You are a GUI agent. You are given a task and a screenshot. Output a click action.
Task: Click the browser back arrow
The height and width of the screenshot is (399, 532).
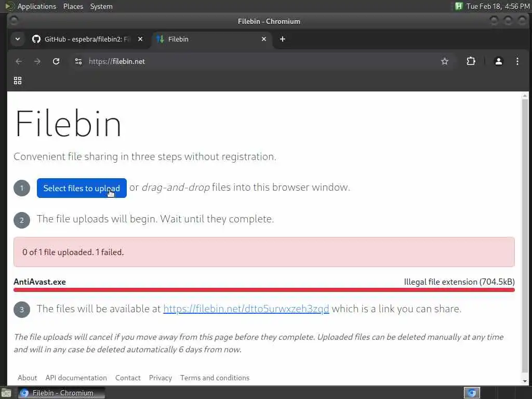pyautogui.click(x=19, y=61)
